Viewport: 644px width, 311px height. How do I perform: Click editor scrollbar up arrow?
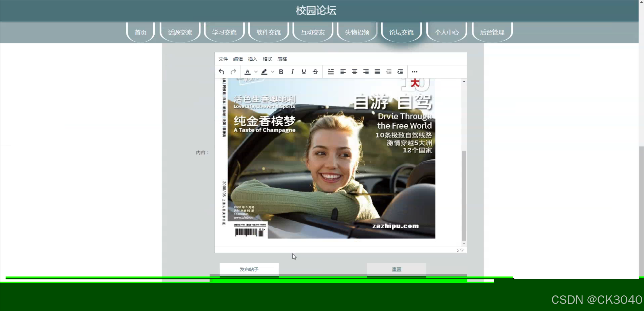point(464,81)
